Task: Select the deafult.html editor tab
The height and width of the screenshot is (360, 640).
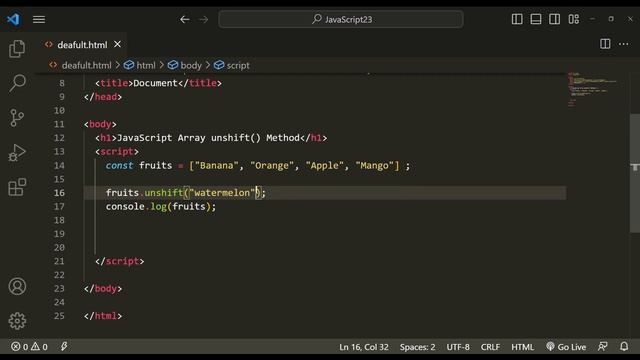Action: 82,44
